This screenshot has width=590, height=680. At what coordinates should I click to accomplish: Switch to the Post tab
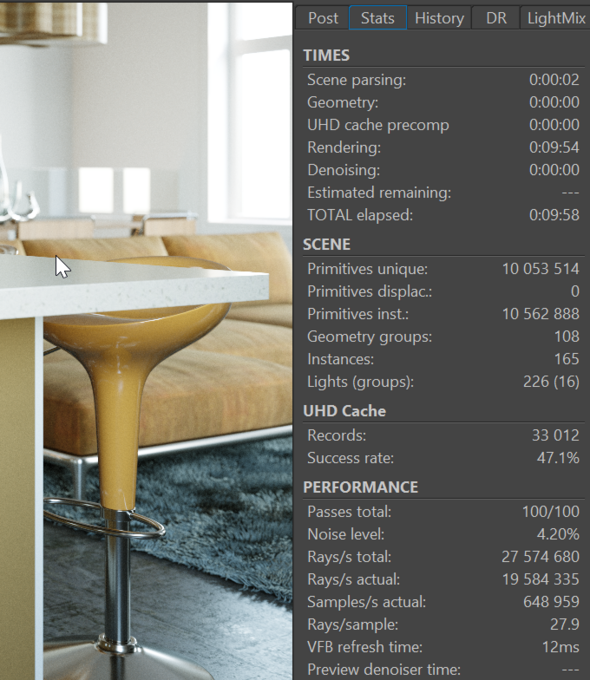(323, 18)
